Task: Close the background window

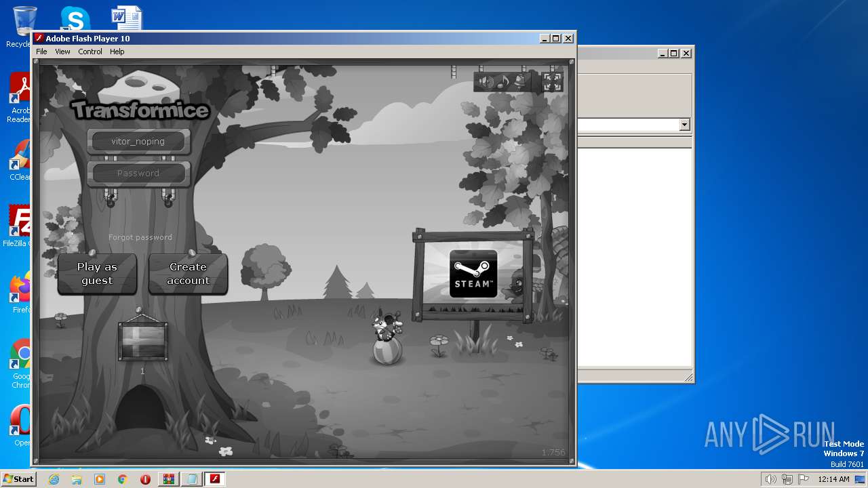Action: [686, 53]
